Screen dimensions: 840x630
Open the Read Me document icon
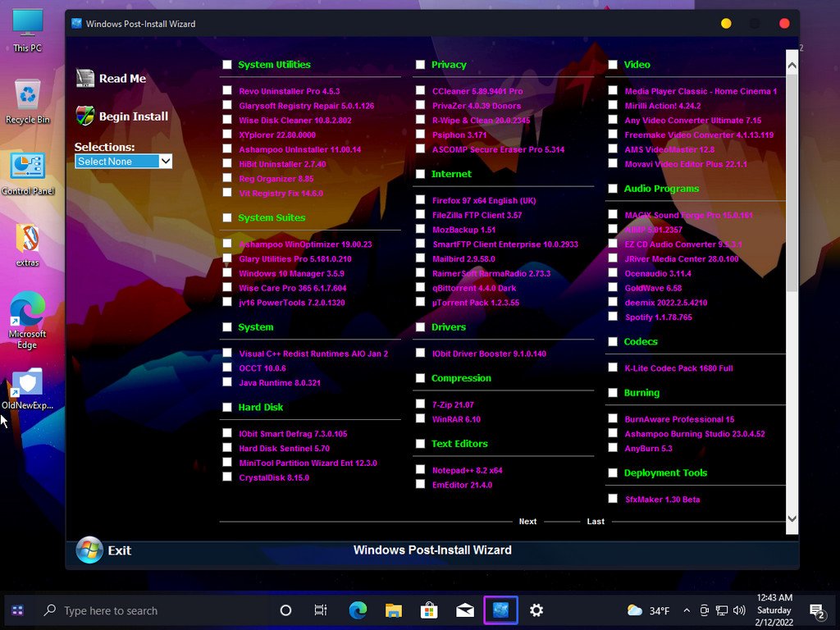85,78
